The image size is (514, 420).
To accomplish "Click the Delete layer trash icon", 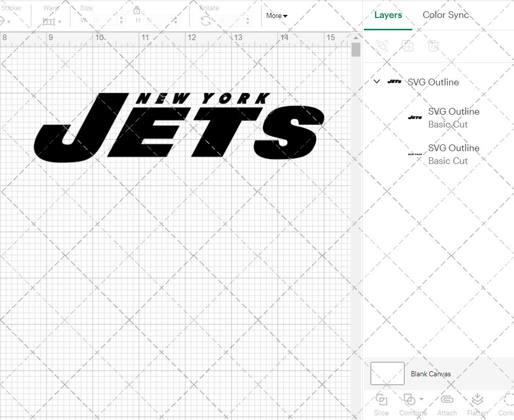I will (433, 46).
